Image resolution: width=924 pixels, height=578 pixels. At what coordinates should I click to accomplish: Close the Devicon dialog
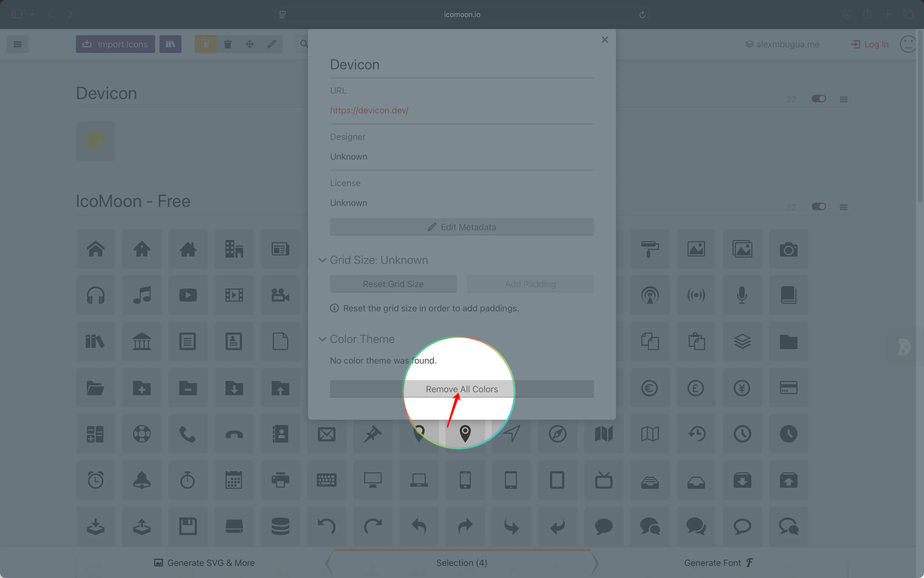[605, 40]
